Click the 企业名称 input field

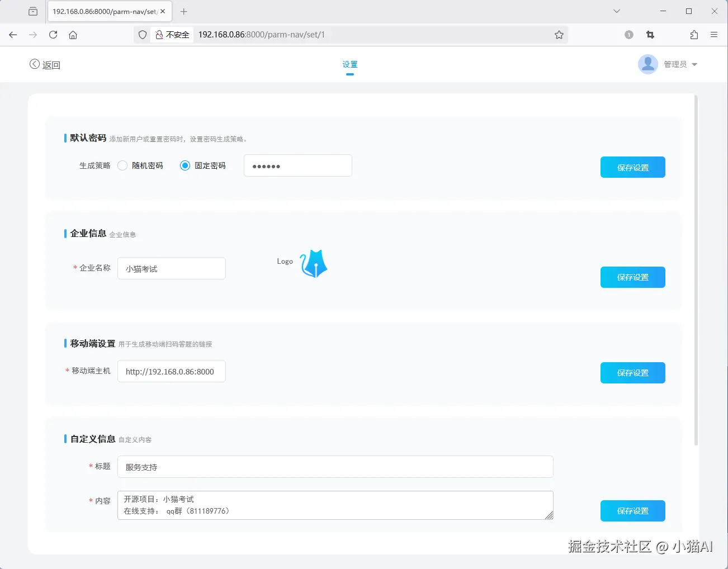click(x=171, y=268)
